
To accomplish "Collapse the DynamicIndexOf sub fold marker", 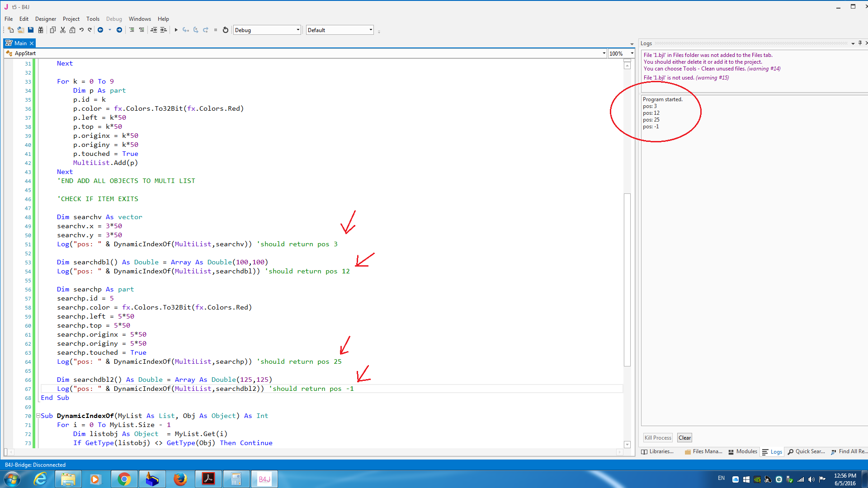I will (38, 416).
